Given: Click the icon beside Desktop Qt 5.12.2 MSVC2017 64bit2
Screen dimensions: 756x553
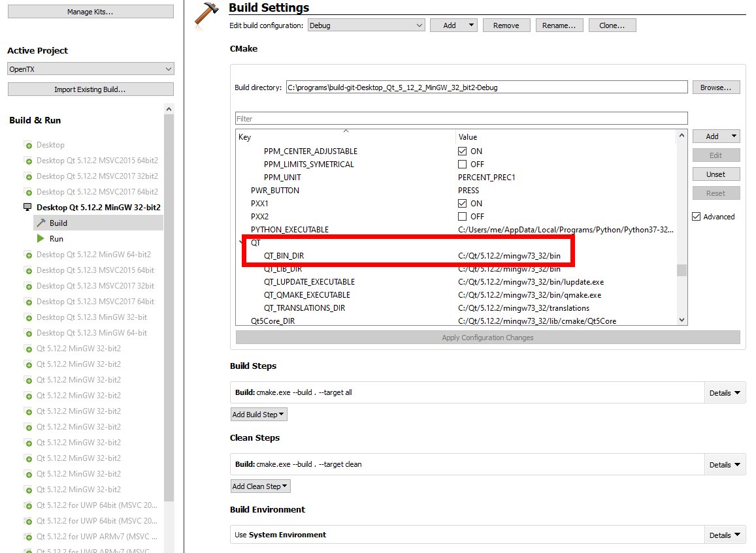Looking at the screenshot, I should coord(27,191).
